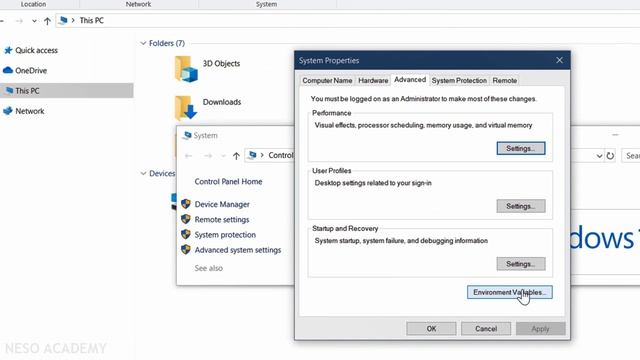The height and width of the screenshot is (360, 640).
Task: Switch to the Hardware tab
Action: point(373,80)
